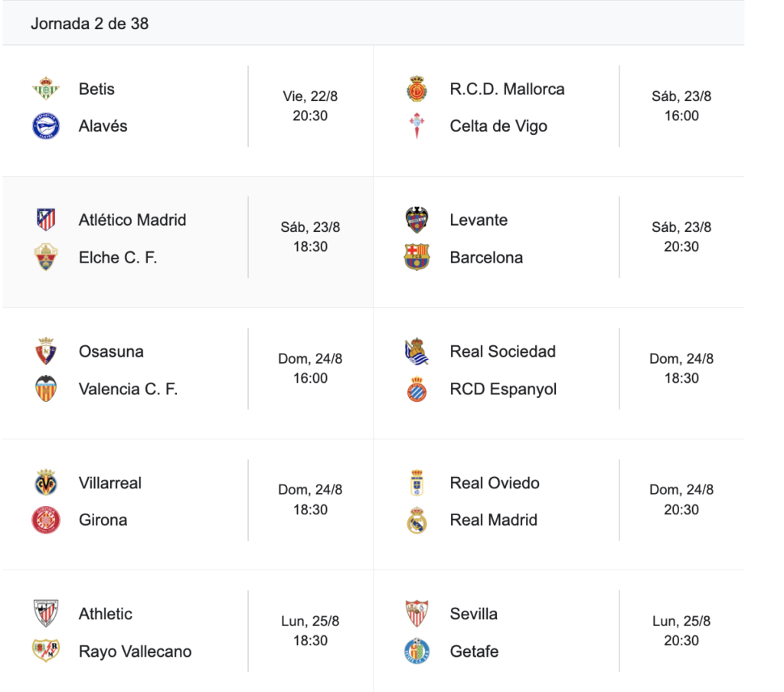Screen dimensions: 784x692
Task: Open match time Sáb 23/8 16:00
Action: coord(681,106)
